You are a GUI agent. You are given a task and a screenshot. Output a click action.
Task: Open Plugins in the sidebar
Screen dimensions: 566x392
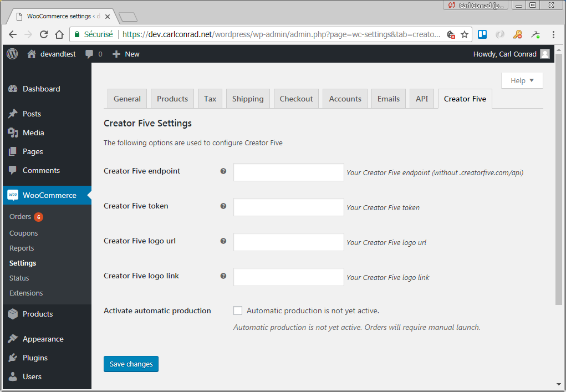coord(47,358)
